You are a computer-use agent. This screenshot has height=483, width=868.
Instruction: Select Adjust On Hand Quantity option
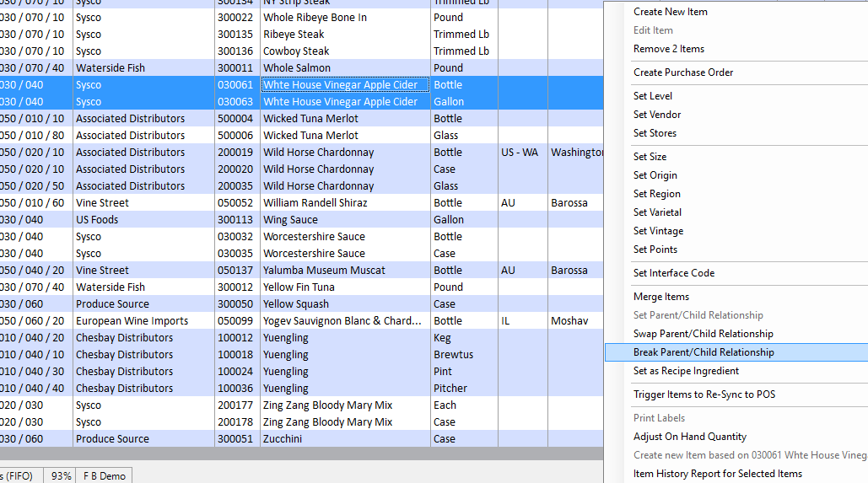click(690, 437)
